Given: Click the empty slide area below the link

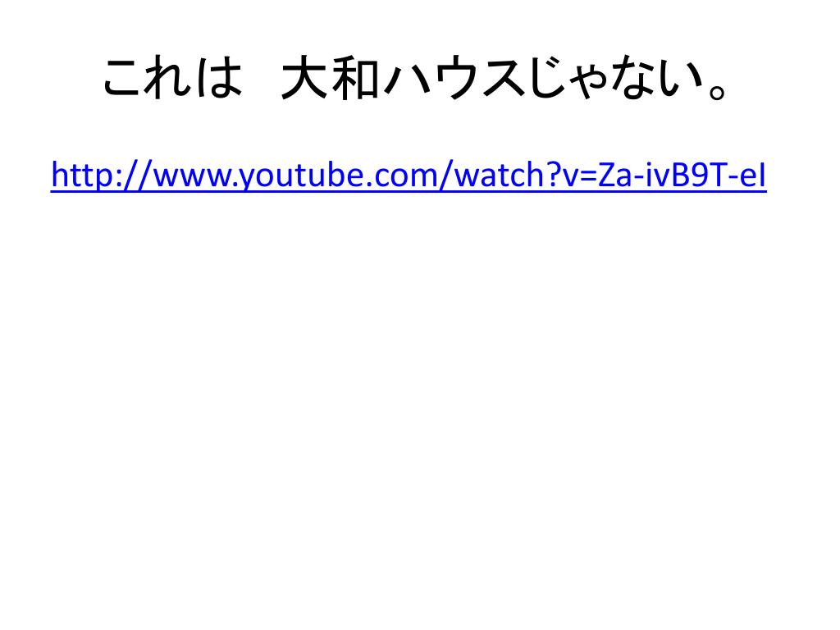Looking at the screenshot, I should (x=420, y=407).
